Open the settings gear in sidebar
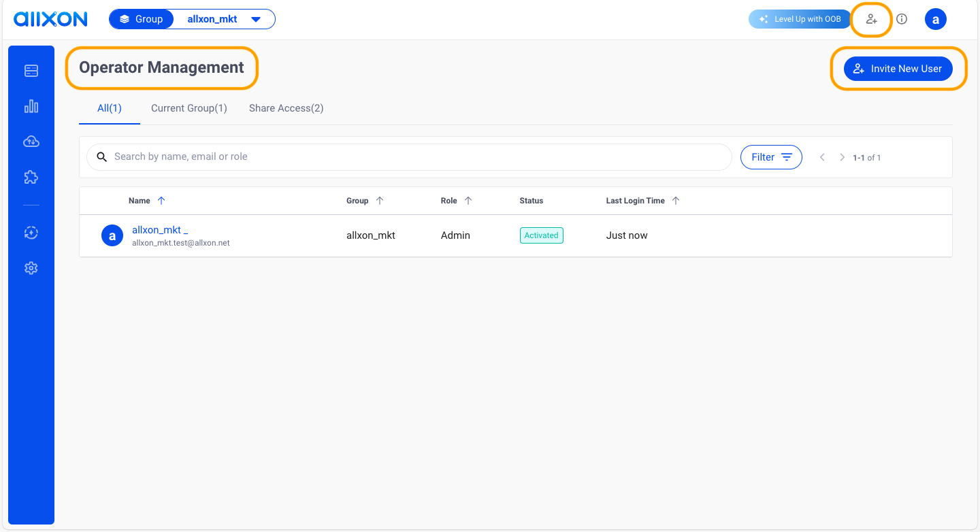The height and width of the screenshot is (532, 980). 31,268
